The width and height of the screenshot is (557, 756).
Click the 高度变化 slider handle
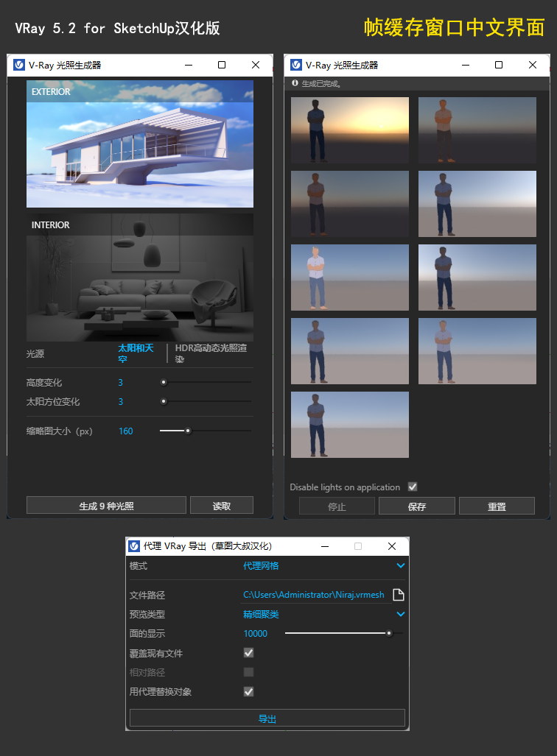(x=164, y=382)
